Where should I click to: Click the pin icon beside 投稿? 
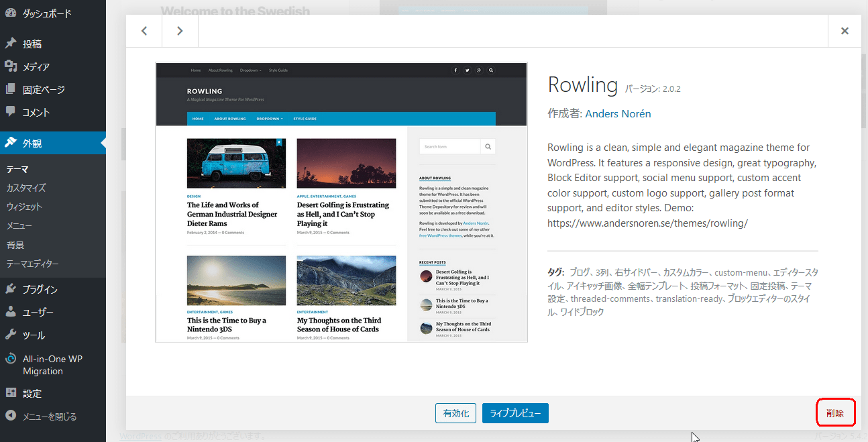coord(11,44)
